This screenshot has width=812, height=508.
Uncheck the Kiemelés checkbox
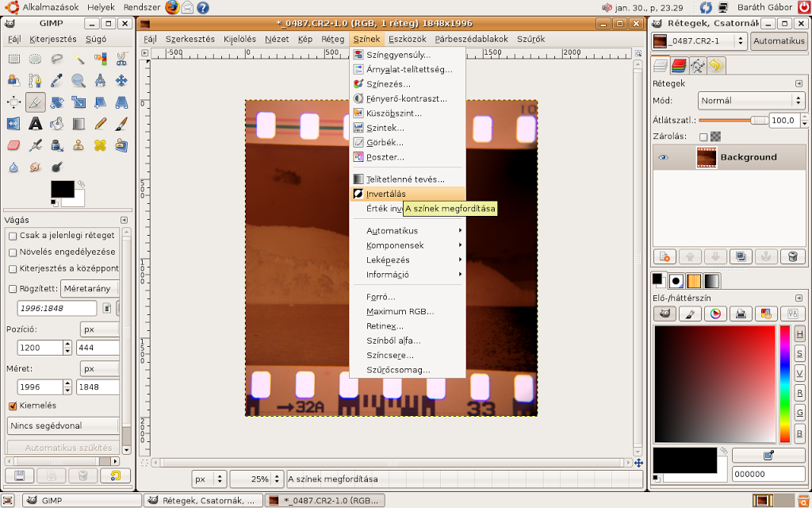(x=13, y=406)
